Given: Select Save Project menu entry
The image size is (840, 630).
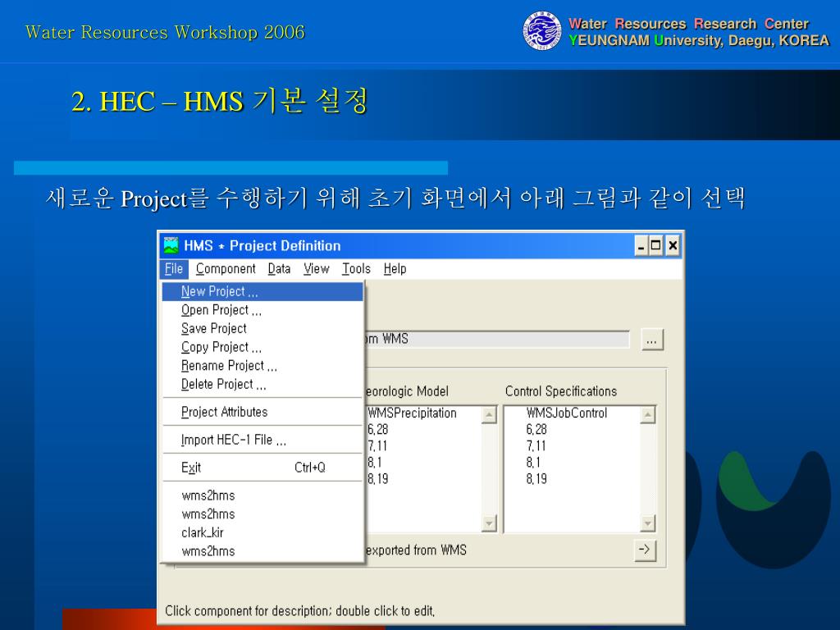Looking at the screenshot, I should click(262, 328).
